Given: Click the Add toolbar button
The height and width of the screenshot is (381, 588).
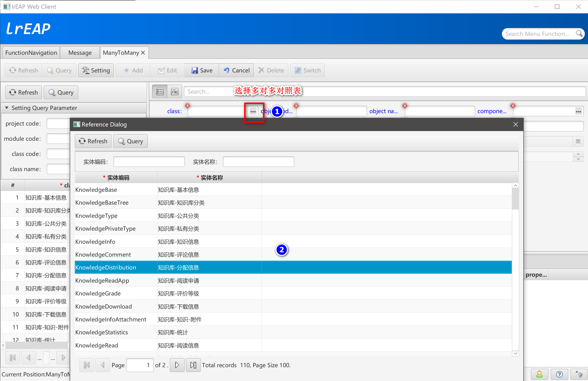Looking at the screenshot, I should tap(133, 70).
